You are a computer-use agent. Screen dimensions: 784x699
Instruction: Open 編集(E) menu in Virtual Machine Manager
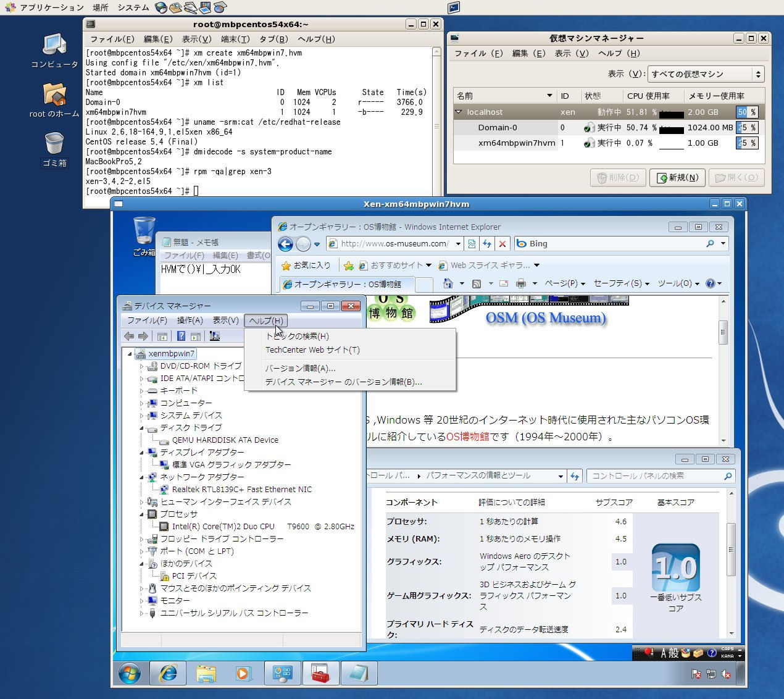[x=528, y=54]
